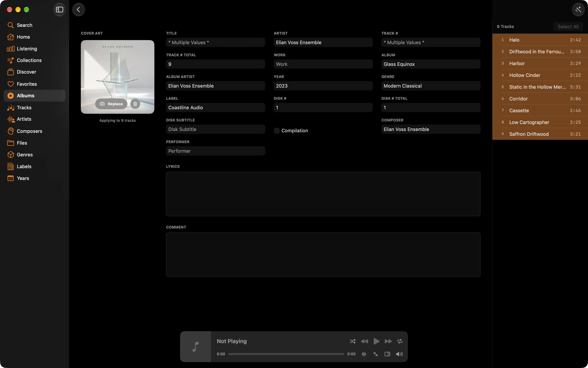Toggle shuffle in the player
The height and width of the screenshot is (368, 588).
coord(353,341)
